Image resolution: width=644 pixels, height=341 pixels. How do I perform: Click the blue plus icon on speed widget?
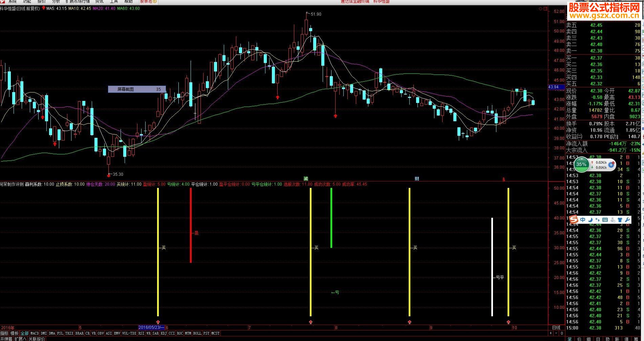611,165
